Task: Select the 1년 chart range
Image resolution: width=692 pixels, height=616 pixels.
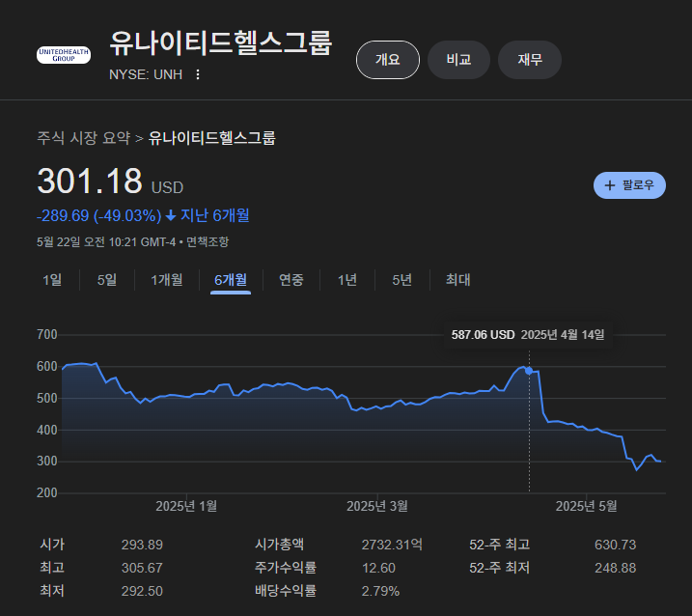Action: tap(347, 280)
